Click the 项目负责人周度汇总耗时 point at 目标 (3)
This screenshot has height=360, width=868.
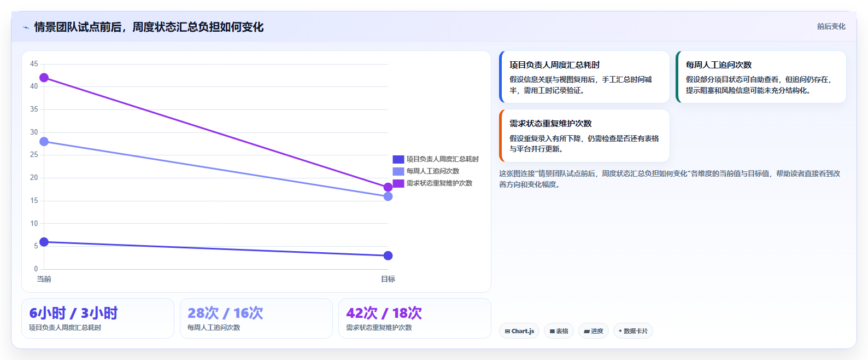point(388,256)
